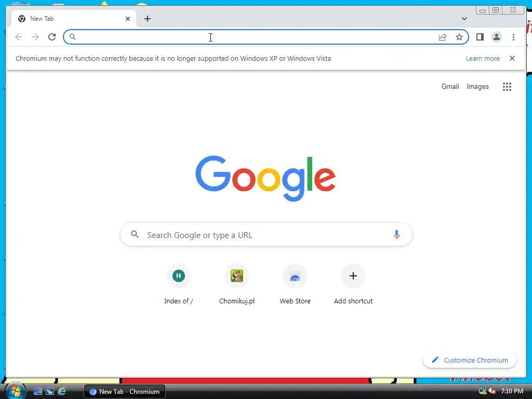
Task: Open the profile avatar button
Action: tap(496, 37)
